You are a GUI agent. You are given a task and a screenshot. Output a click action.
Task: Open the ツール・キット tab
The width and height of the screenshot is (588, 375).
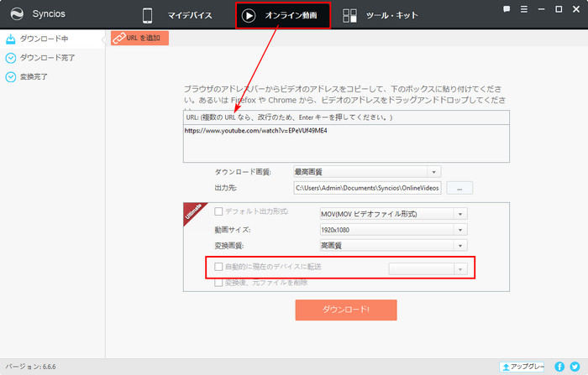[381, 15]
